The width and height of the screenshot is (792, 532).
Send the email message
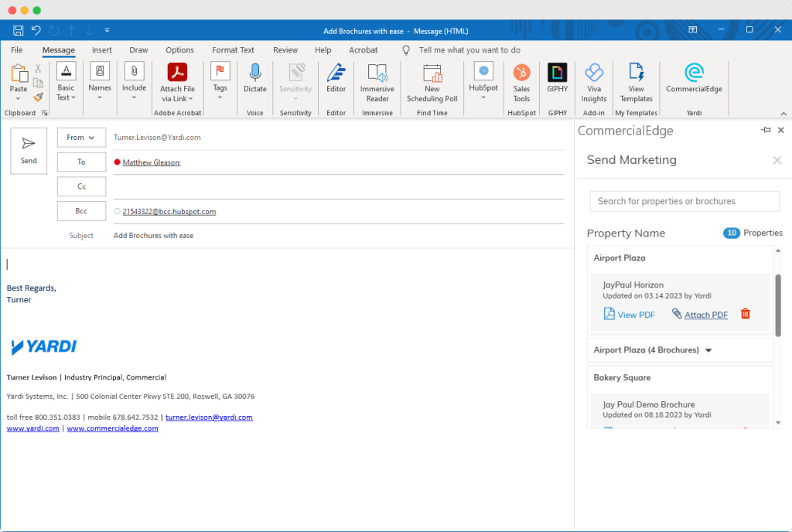click(29, 151)
